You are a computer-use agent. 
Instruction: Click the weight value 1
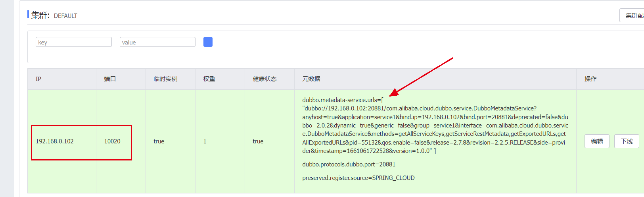pos(205,141)
